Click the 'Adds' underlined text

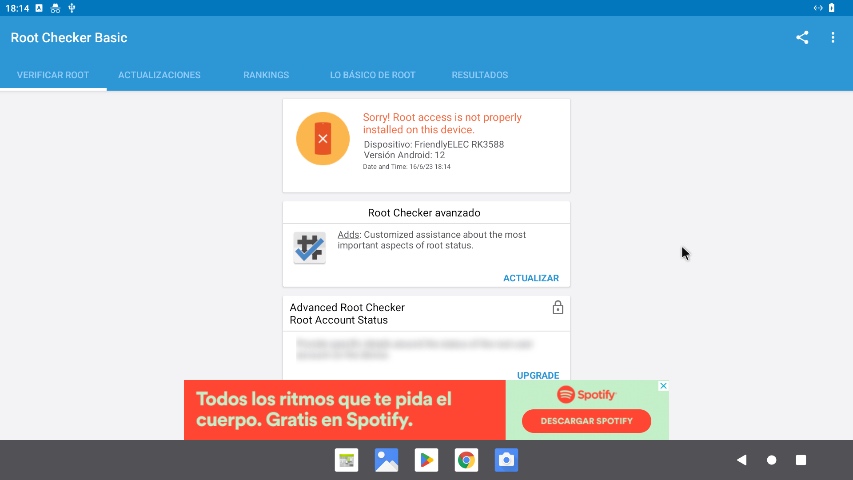(x=348, y=235)
